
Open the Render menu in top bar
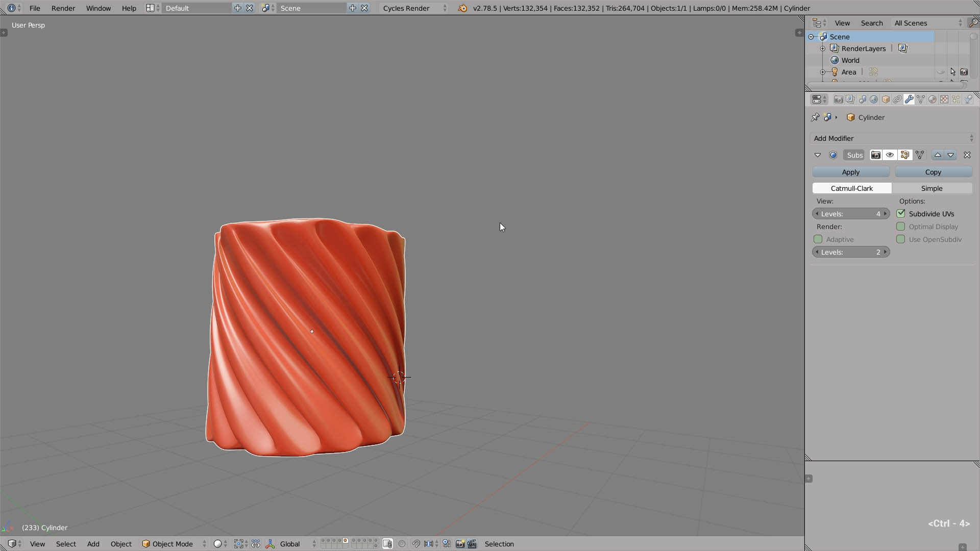tap(63, 8)
